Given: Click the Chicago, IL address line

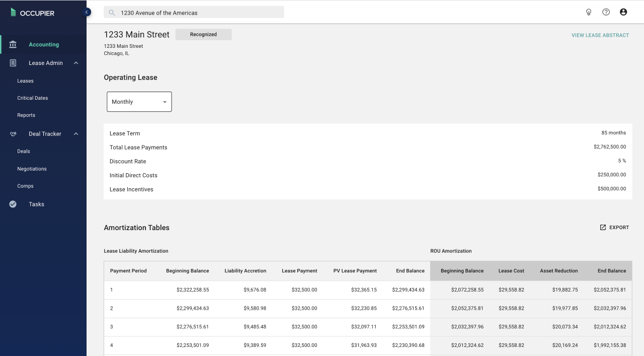Looking at the screenshot, I should pos(116,53).
